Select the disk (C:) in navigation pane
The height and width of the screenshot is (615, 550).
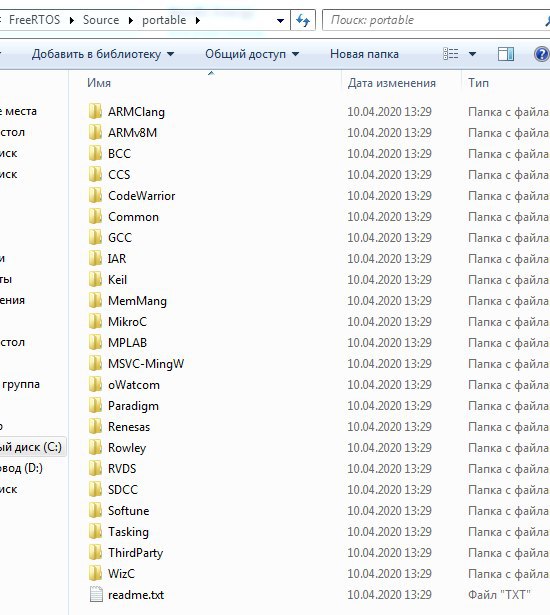(x=31, y=447)
